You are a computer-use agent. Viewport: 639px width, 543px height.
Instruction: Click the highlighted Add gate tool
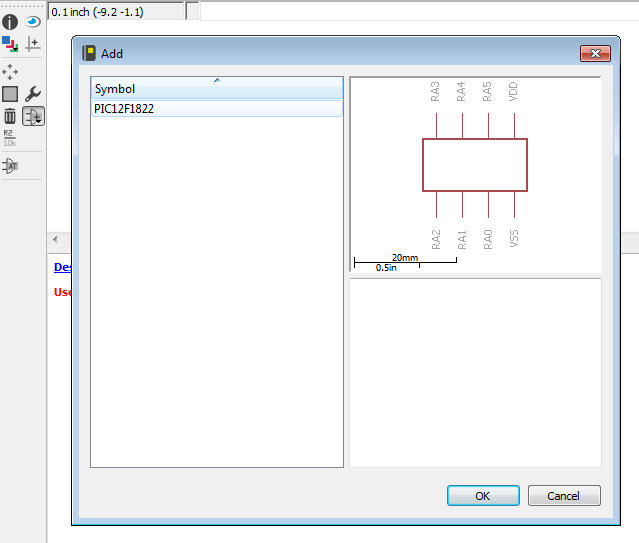(33, 116)
